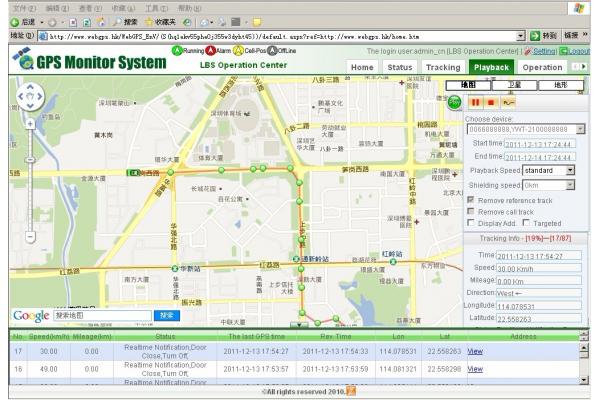
Task: Switch to the Tracking tab
Action: tap(443, 67)
